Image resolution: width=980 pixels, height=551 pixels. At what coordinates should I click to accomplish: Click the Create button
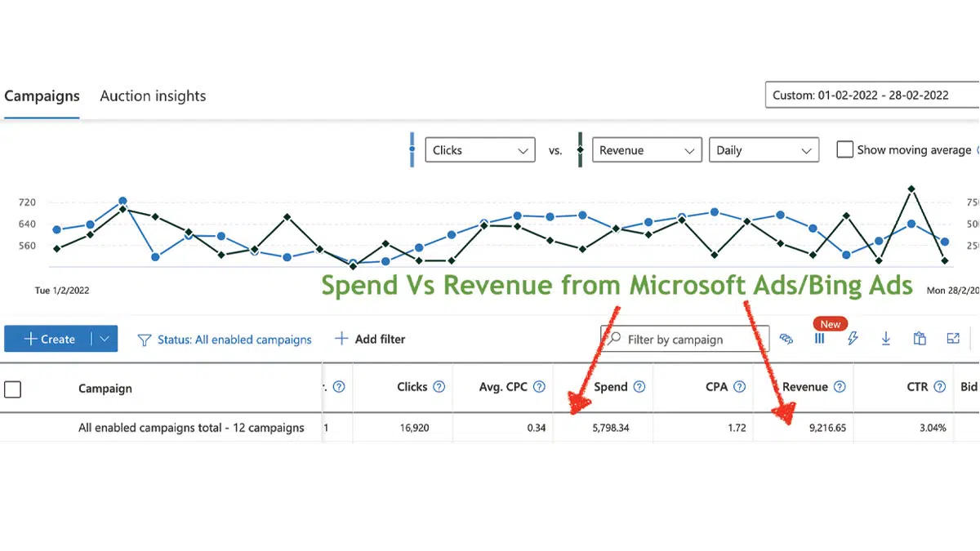tap(51, 338)
